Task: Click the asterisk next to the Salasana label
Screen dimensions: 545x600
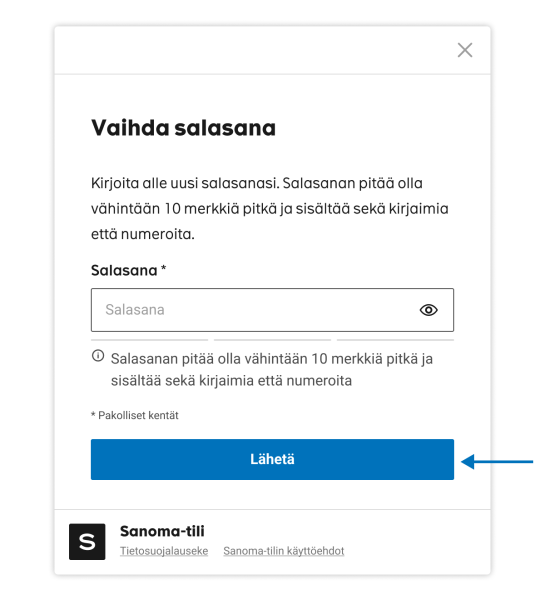Action: pyautogui.click(x=163, y=268)
